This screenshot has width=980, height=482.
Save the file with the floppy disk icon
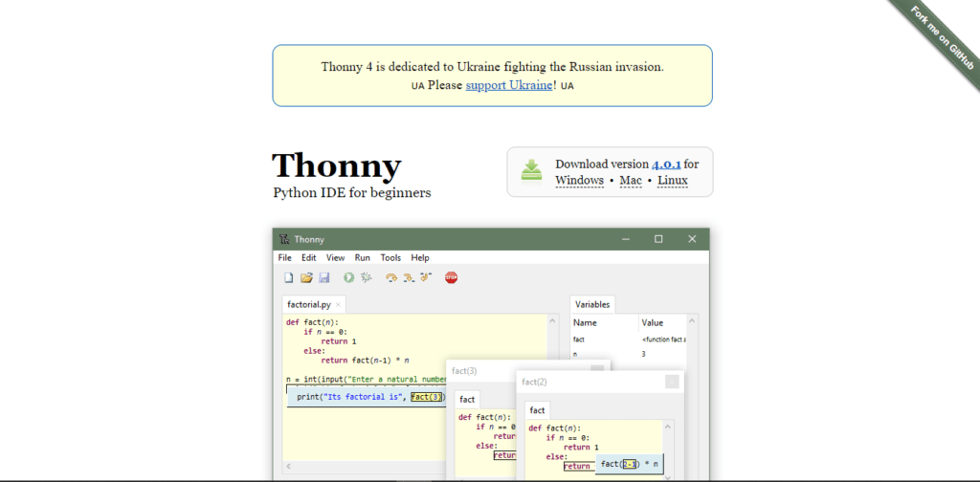[x=324, y=278]
